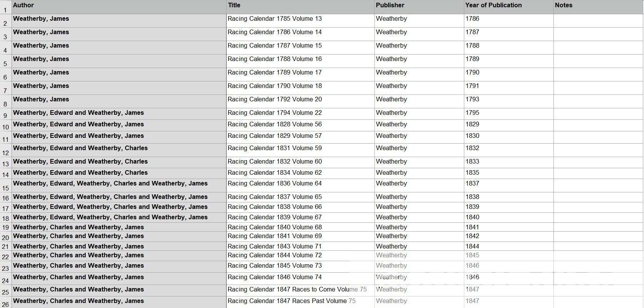
Task: Click the Racing Calendar 1843 Volume 71 cell
Action: [x=300, y=247]
